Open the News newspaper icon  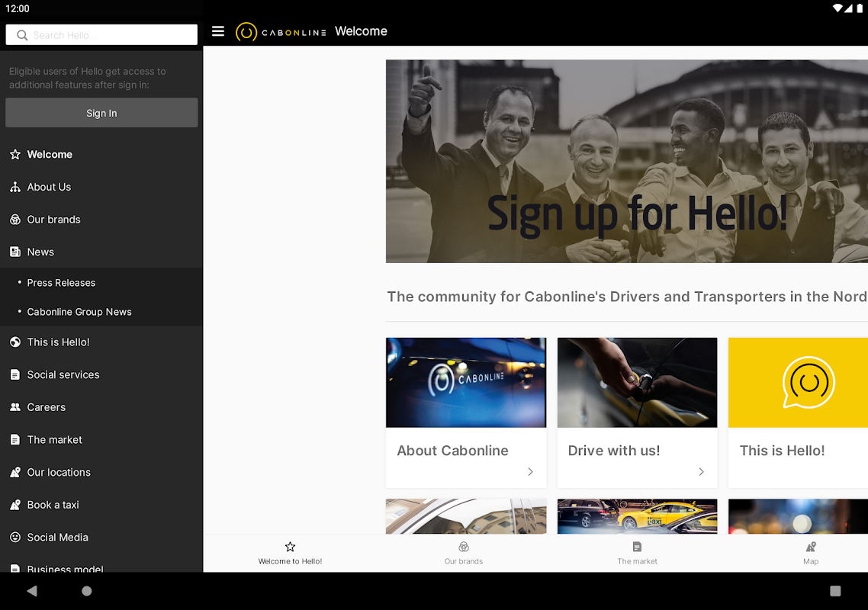[x=15, y=252]
